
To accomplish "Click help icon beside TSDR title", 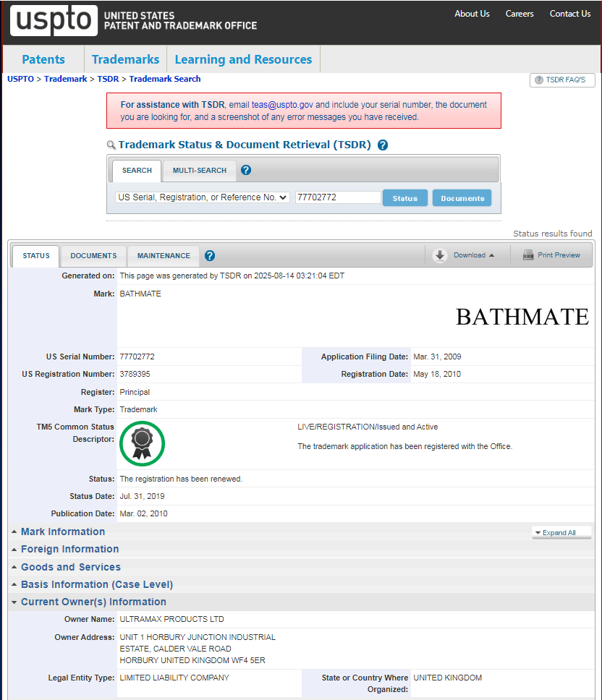I will (383, 145).
